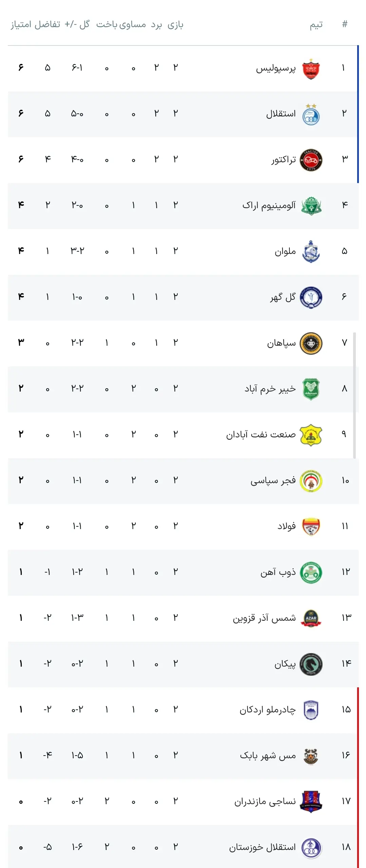Click the Foolad shield logo
Screen dimensions: 366x868
coord(311,527)
